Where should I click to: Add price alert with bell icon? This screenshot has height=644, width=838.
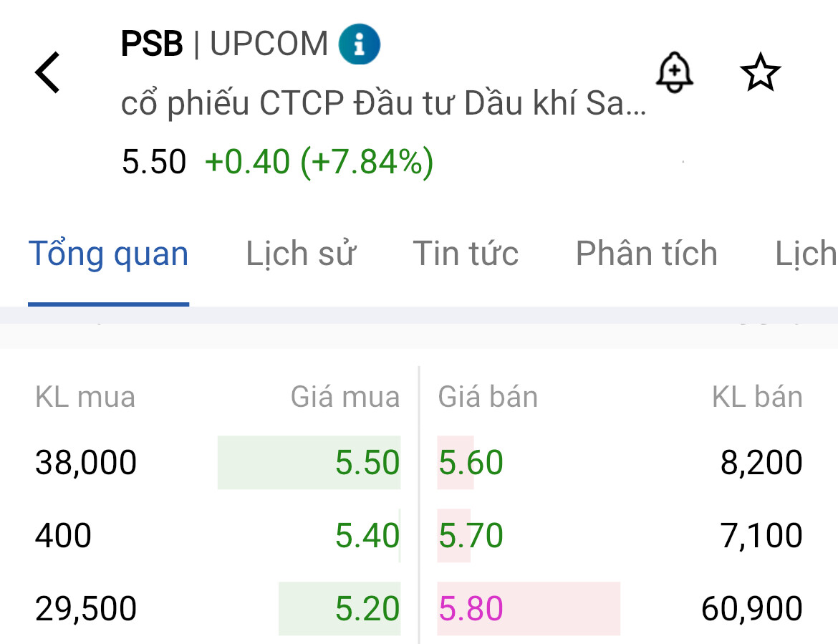pyautogui.click(x=674, y=72)
